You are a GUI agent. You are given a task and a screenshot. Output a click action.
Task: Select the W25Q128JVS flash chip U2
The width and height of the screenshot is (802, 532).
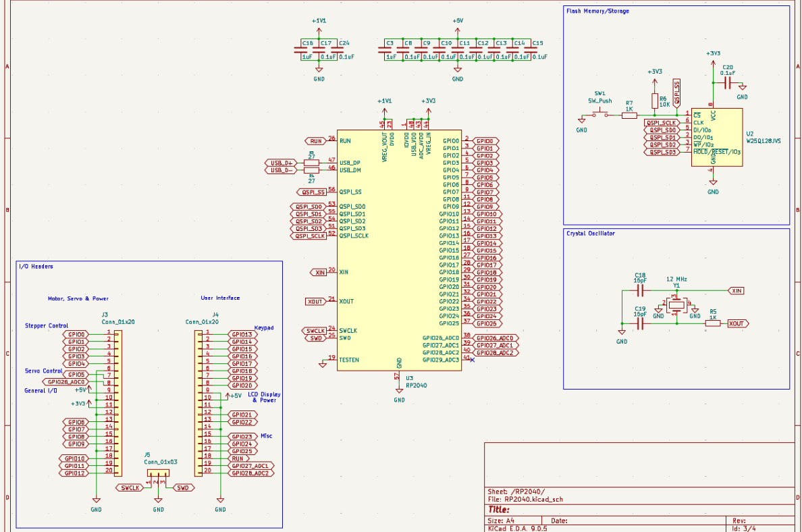tap(716, 134)
